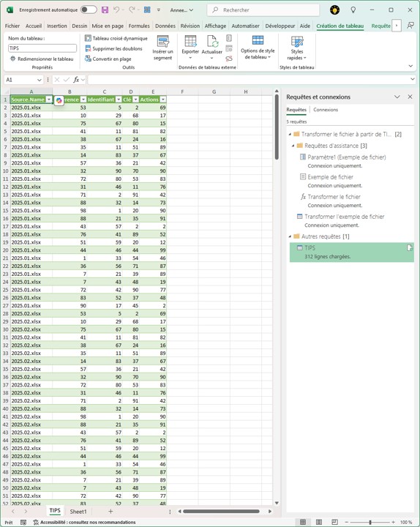Open Actions column filter dropdown
420x527 pixels.
(163, 100)
